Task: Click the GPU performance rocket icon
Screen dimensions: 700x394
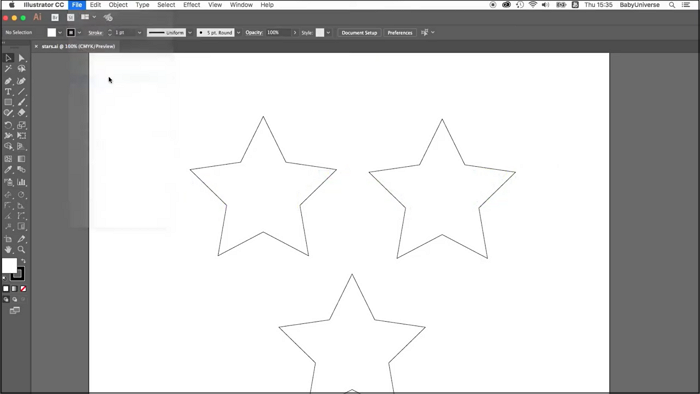Action: pyautogui.click(x=108, y=17)
